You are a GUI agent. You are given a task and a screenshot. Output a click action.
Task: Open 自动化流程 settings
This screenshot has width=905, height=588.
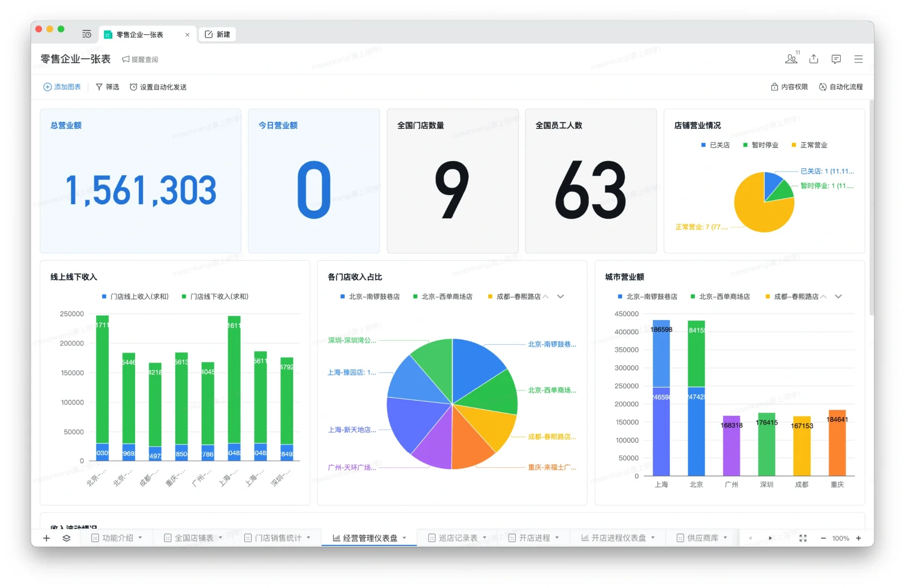click(x=841, y=87)
